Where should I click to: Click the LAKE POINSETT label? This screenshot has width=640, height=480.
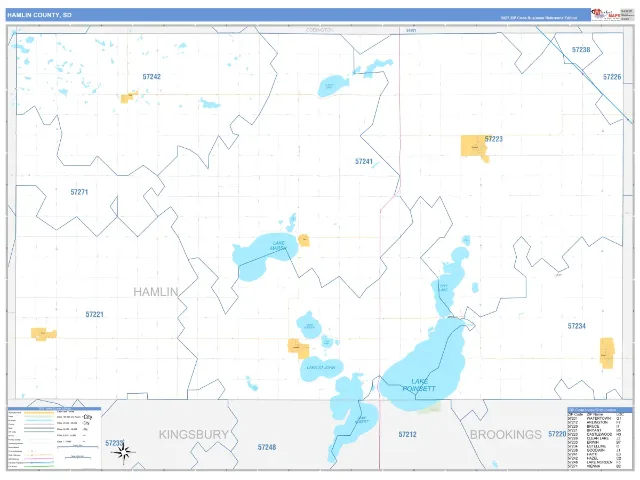[x=419, y=385]
